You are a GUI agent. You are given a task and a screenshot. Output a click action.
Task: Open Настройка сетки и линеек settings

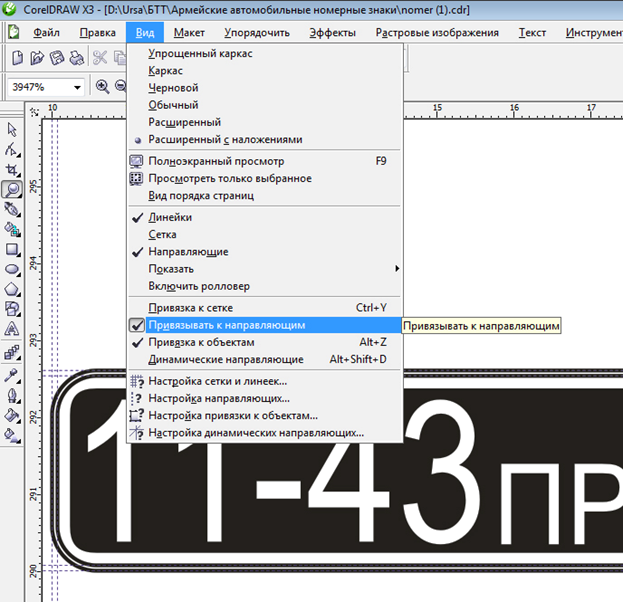pyautogui.click(x=265, y=381)
